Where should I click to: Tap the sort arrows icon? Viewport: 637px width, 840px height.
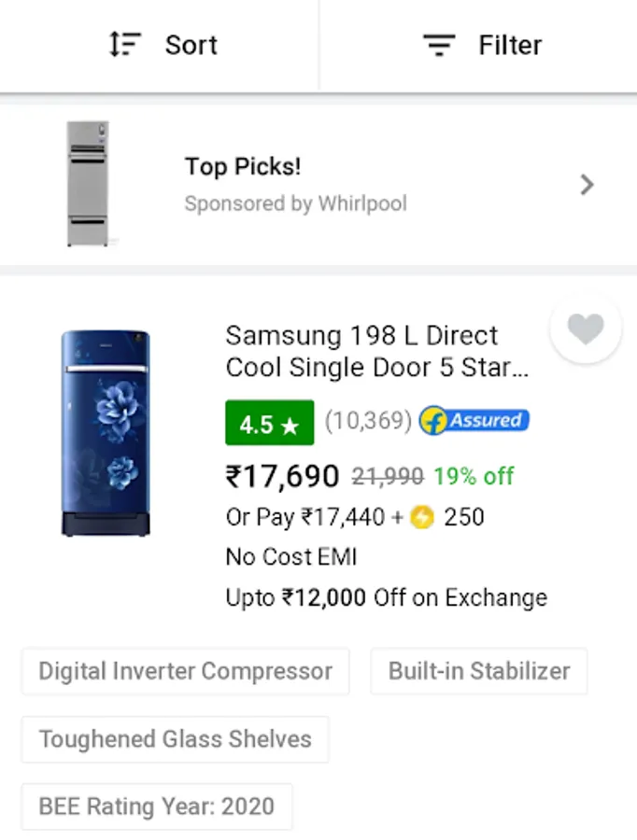click(124, 44)
